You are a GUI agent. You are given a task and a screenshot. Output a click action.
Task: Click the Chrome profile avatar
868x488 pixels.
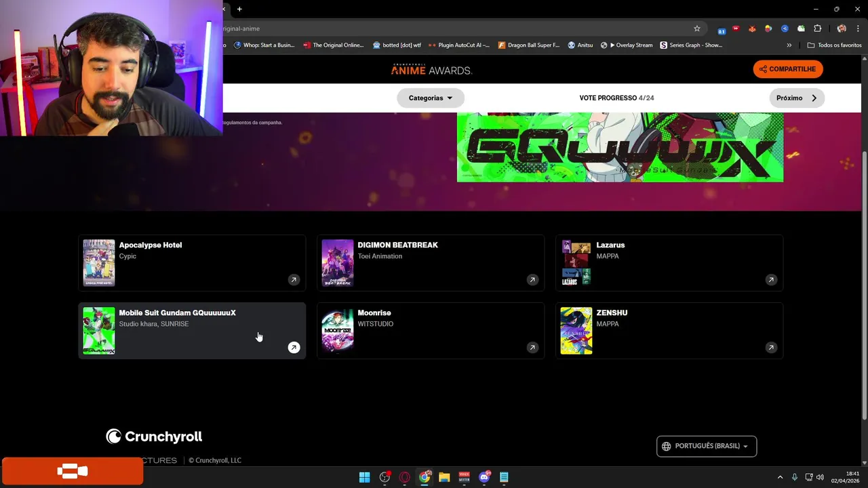click(842, 28)
